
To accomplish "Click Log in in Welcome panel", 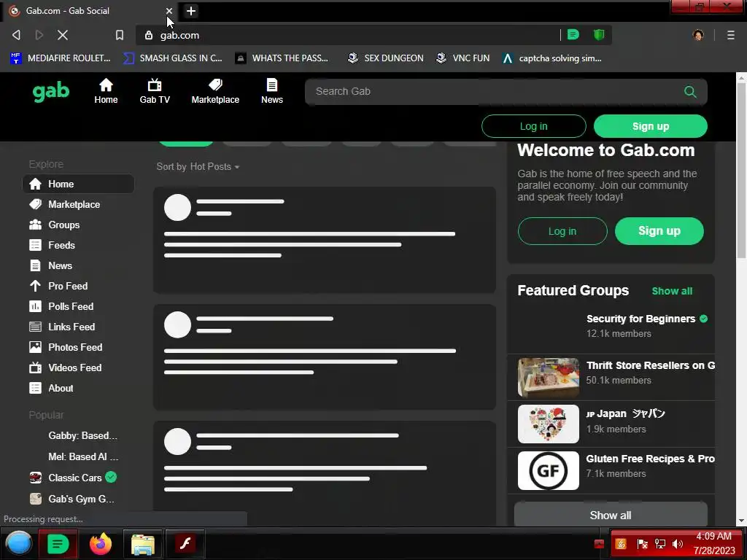I will pyautogui.click(x=562, y=231).
